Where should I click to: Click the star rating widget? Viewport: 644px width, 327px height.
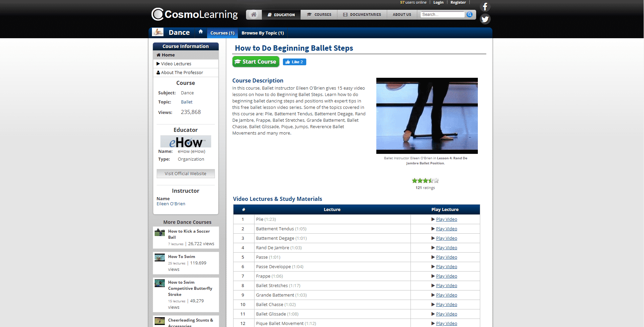pos(425,181)
